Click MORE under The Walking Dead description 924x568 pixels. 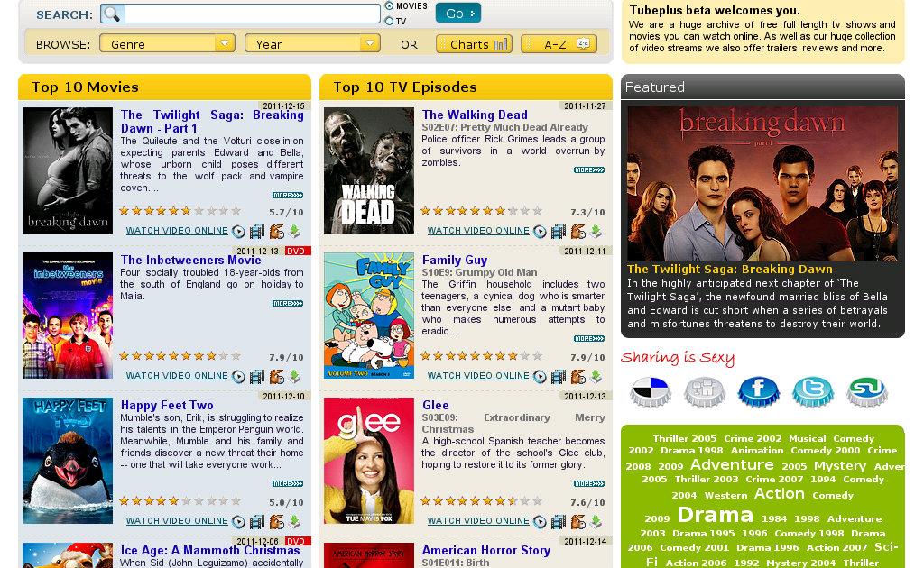click(x=588, y=170)
